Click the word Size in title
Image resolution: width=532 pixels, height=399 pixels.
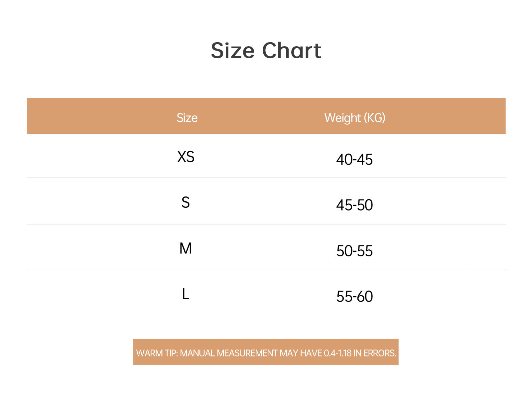click(233, 51)
